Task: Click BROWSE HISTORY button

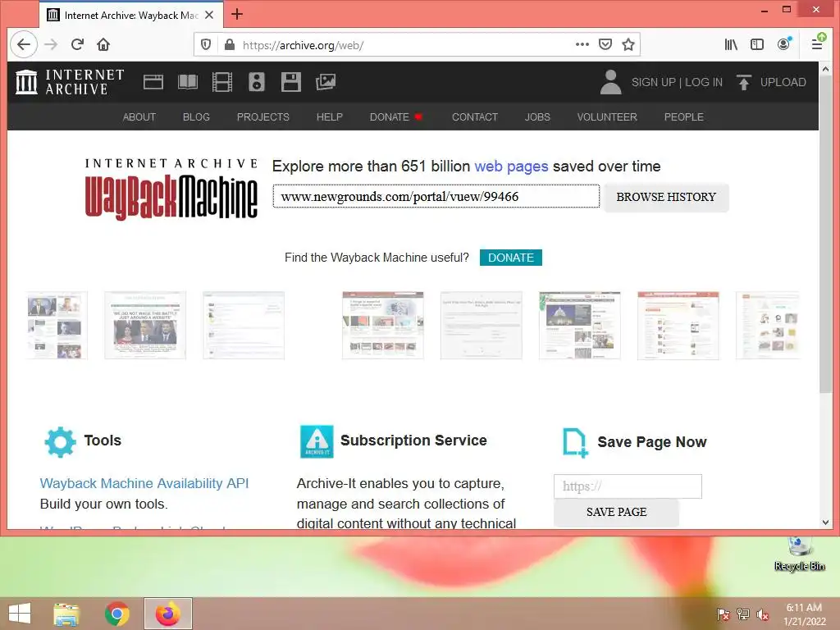Action: point(666,197)
